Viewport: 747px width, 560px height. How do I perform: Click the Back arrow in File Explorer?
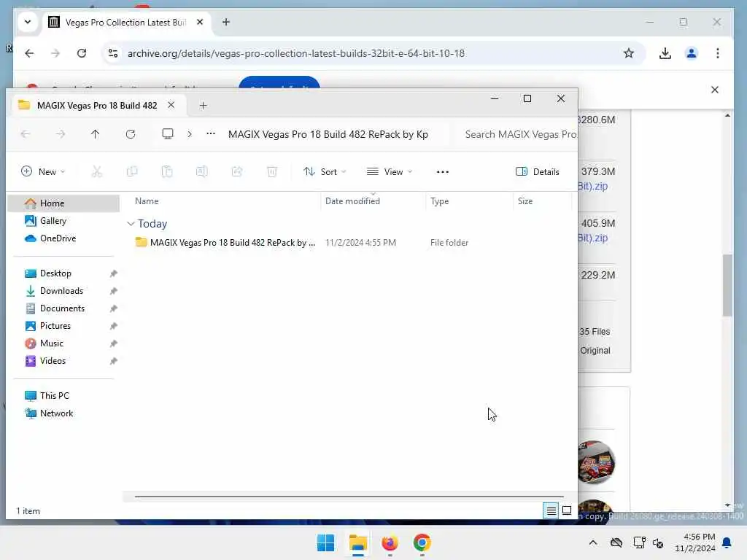tap(26, 134)
